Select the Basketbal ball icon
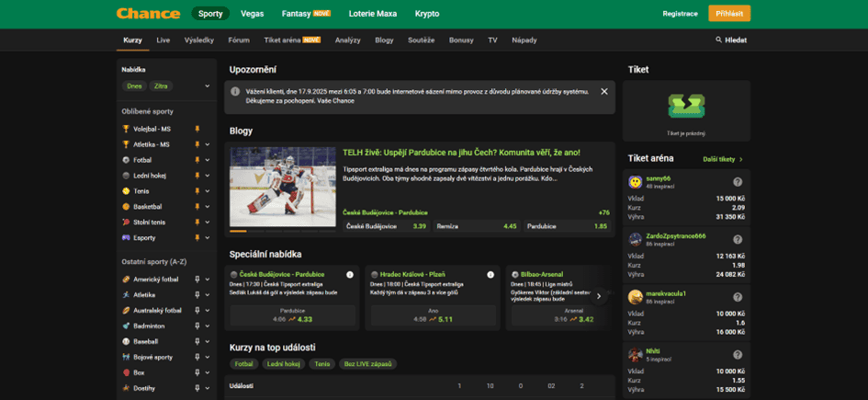Screen dimensions: 868x400 (x=126, y=207)
